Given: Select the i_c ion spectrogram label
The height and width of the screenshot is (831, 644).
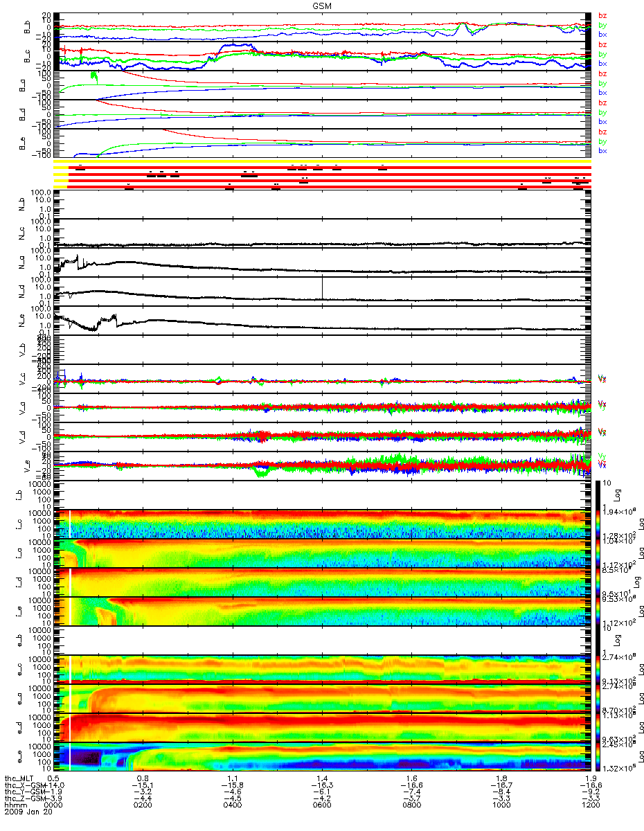Looking at the screenshot, I should tap(19, 524).
